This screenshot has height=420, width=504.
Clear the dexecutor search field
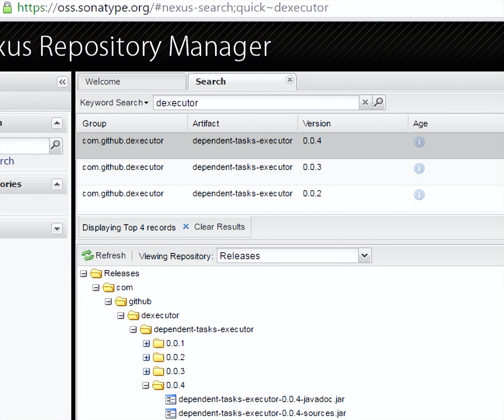coord(365,102)
